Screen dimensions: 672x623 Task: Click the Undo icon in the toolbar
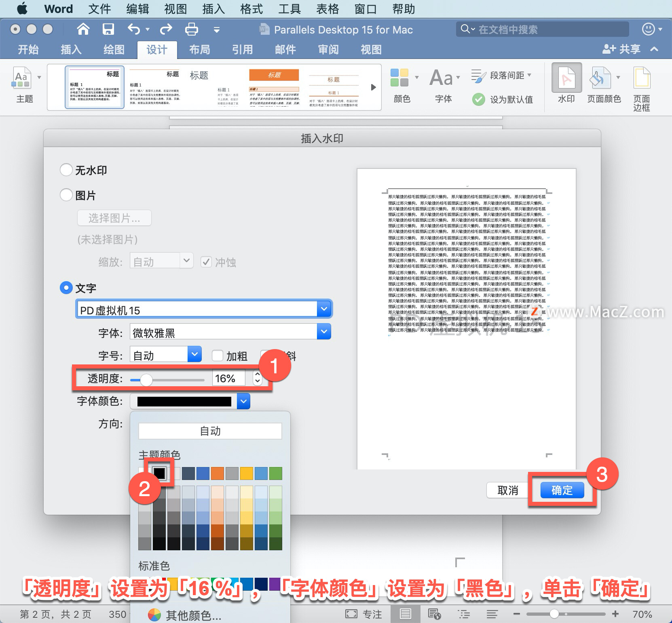tap(134, 29)
